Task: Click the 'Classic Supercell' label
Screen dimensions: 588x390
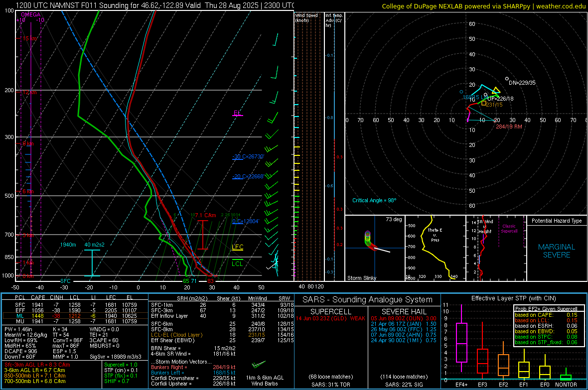Action: point(509,229)
